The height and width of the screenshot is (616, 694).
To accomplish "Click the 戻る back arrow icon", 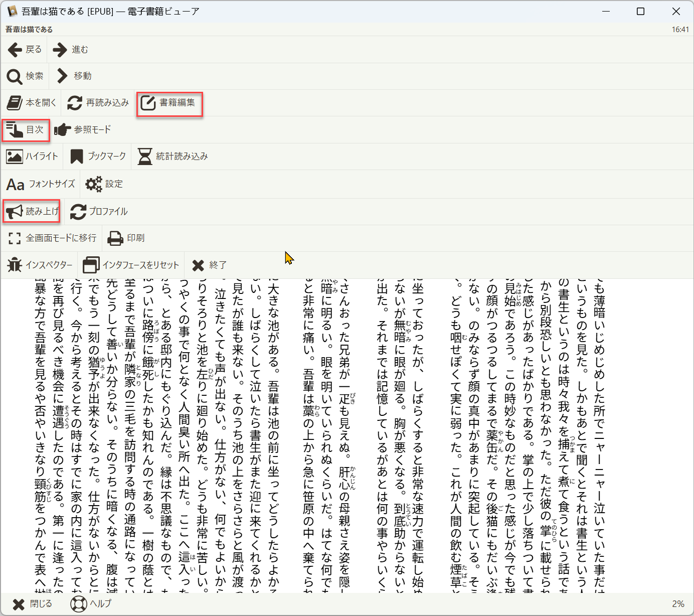I will tap(15, 49).
